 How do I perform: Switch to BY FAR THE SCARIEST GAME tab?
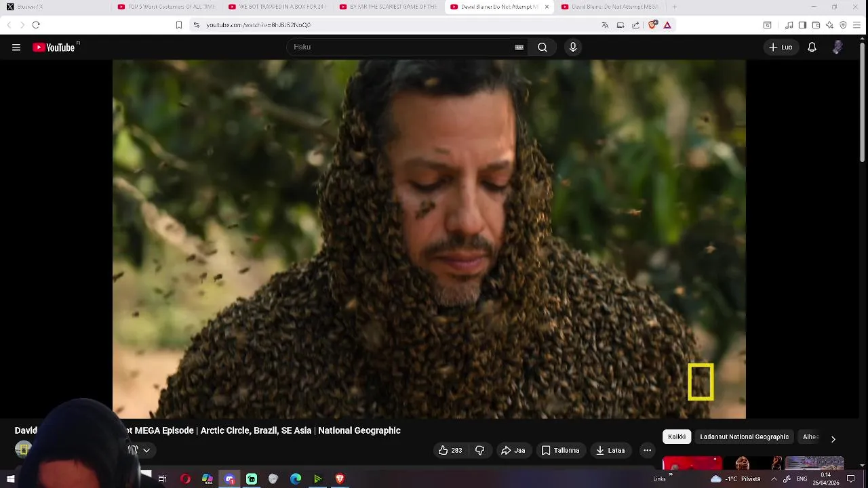click(x=388, y=7)
